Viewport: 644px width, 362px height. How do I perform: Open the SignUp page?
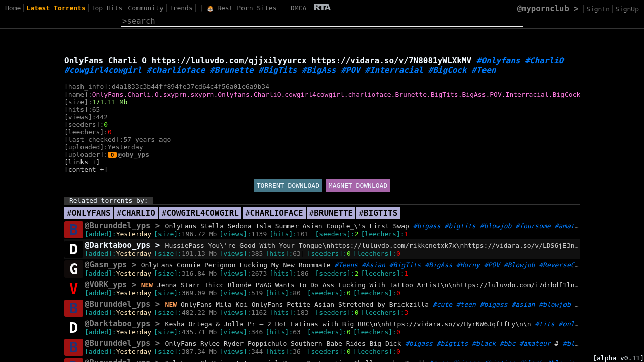[627, 9]
